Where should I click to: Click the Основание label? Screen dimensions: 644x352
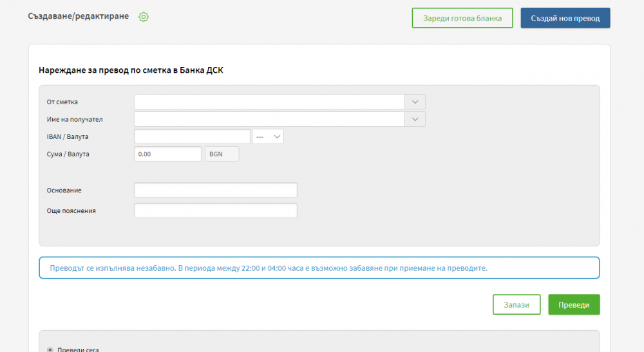click(64, 190)
